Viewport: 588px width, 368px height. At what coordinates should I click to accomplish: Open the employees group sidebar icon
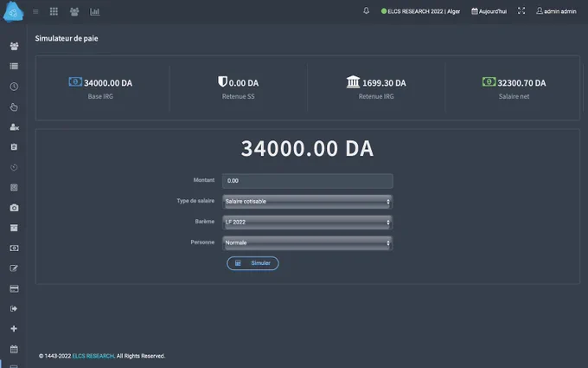tap(14, 46)
